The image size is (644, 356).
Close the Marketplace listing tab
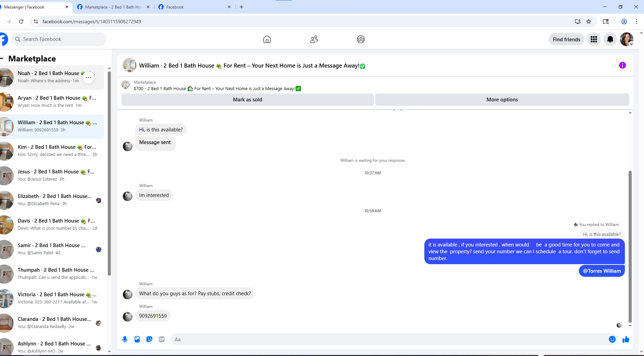coord(148,7)
